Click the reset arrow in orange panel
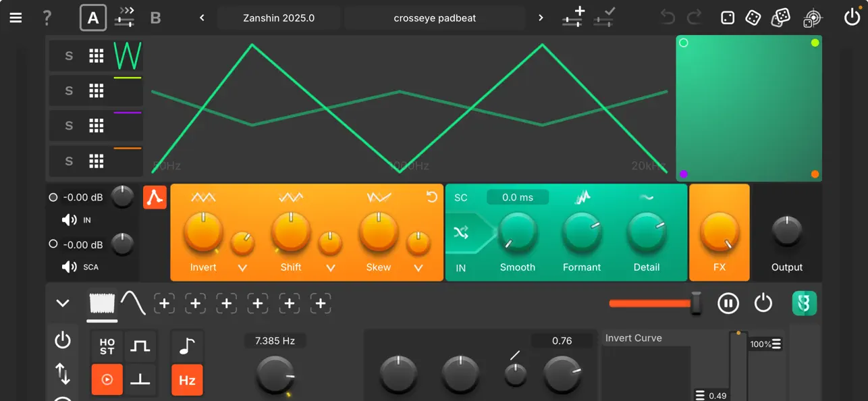 [432, 196]
